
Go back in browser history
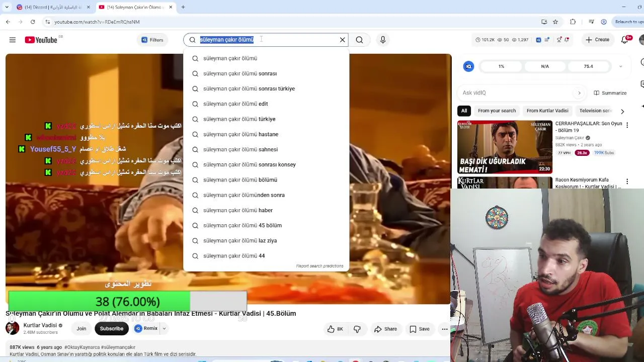(x=8, y=22)
